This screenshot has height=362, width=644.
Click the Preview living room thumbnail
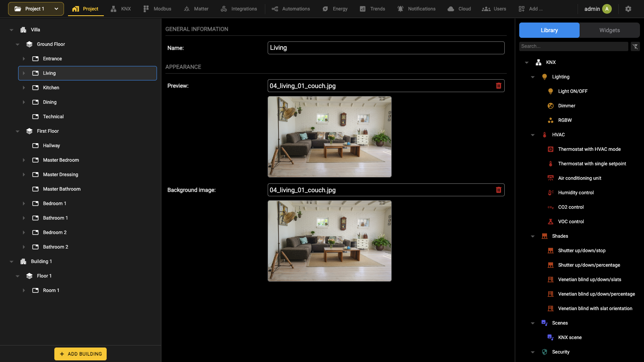click(330, 137)
